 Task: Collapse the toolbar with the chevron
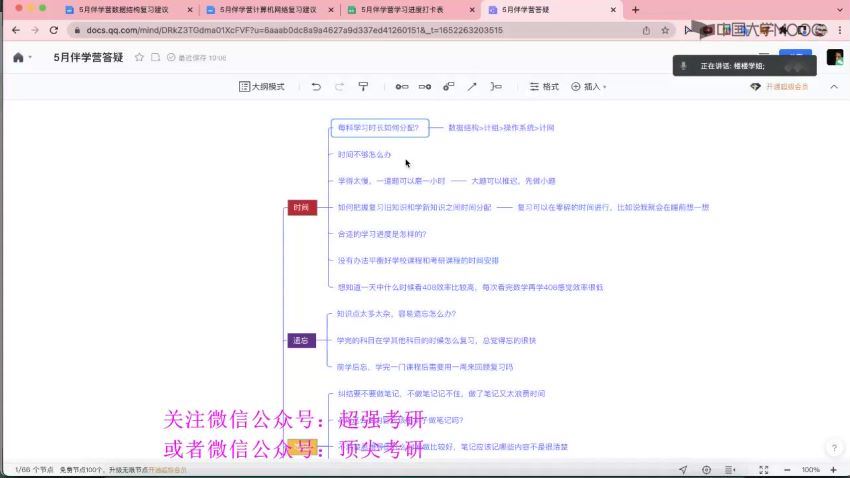tap(832, 87)
